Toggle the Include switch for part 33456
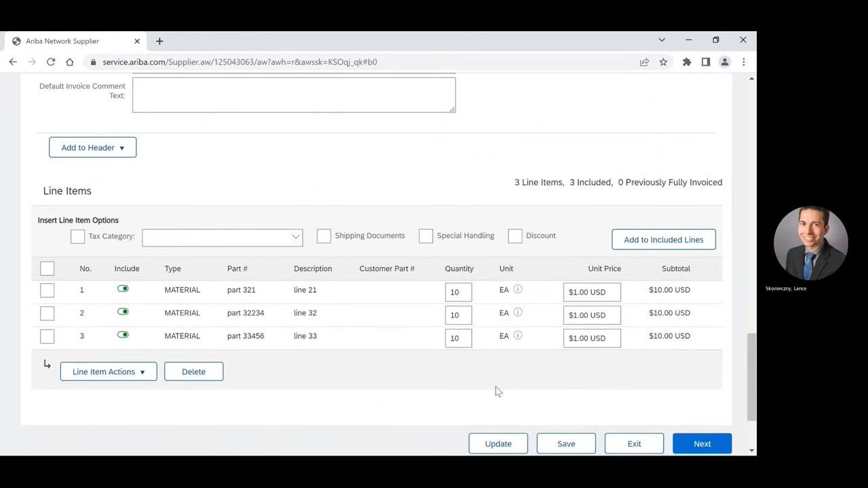868x488 pixels. [x=123, y=335]
